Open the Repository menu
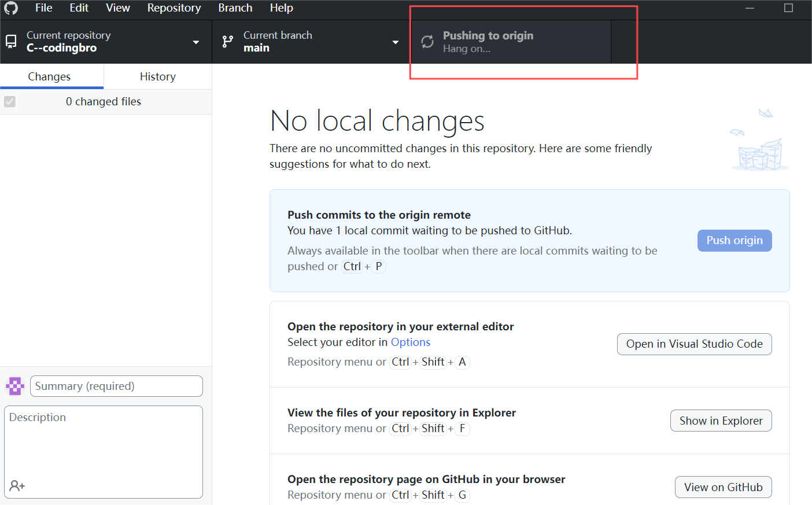Image resolution: width=812 pixels, height=505 pixels. click(x=174, y=8)
